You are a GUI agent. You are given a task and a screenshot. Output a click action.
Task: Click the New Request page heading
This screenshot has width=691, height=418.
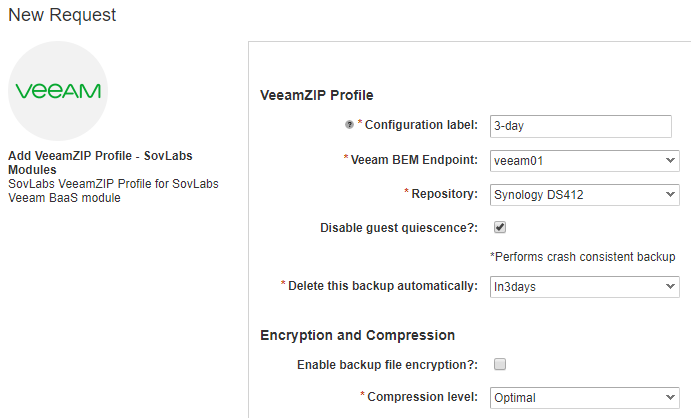(62, 15)
